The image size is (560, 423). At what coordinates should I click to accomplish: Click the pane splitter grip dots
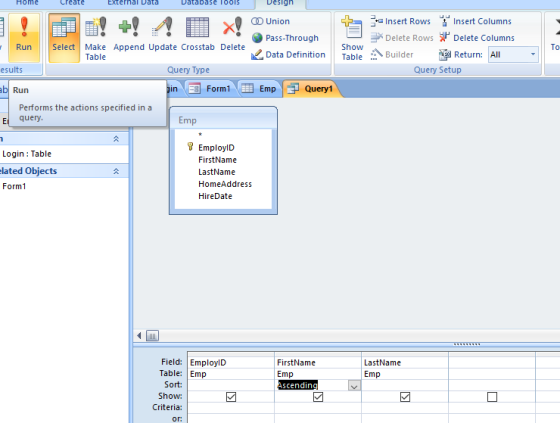[x=466, y=344]
